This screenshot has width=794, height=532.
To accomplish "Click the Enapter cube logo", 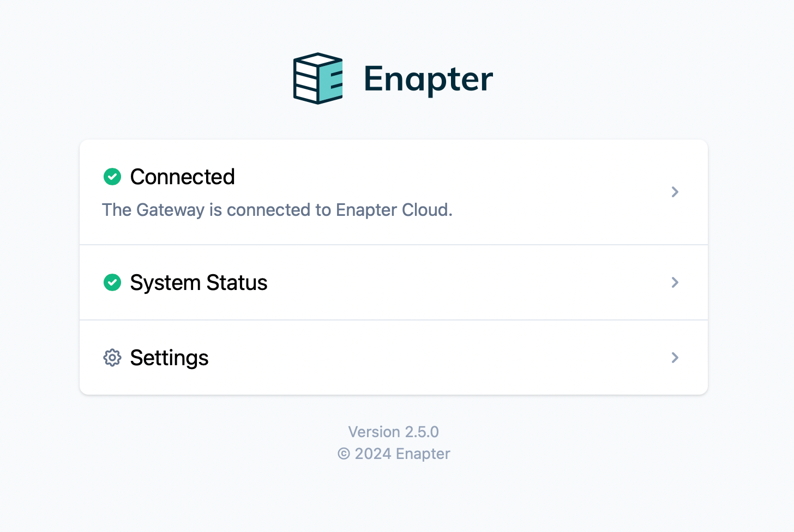I will click(317, 78).
